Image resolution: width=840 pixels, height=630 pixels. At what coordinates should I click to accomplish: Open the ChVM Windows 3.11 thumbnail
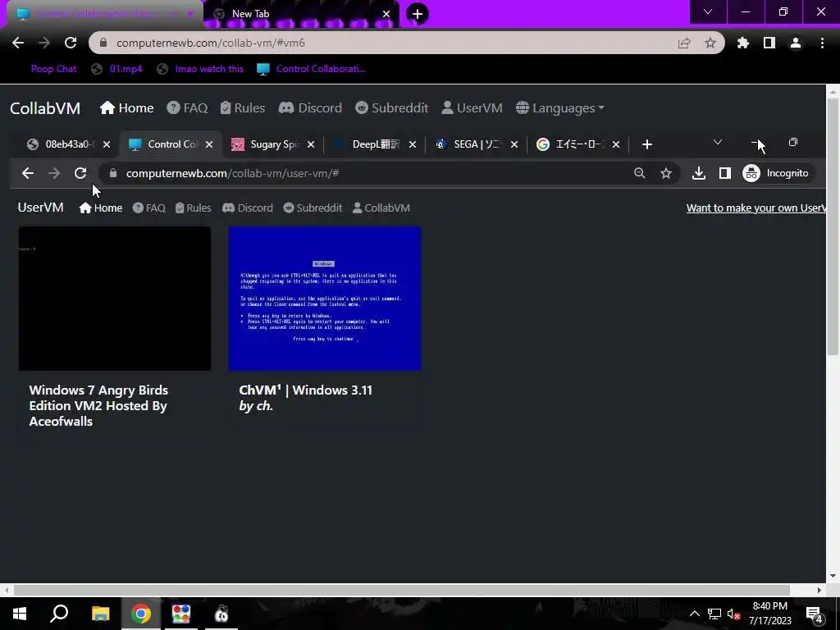pos(325,299)
